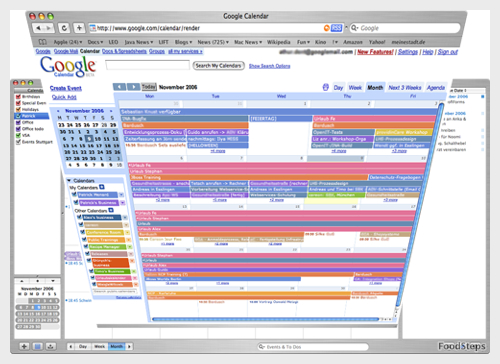Image resolution: width=500 pixels, height=364 pixels.
Task: Go to next month in Google Calendar
Action: (134, 87)
